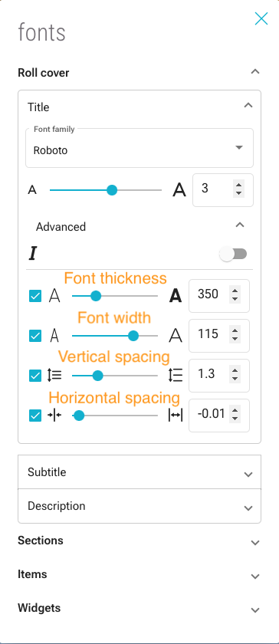The height and width of the screenshot is (644, 279).
Task: Expand the Description section
Action: pyautogui.click(x=139, y=506)
